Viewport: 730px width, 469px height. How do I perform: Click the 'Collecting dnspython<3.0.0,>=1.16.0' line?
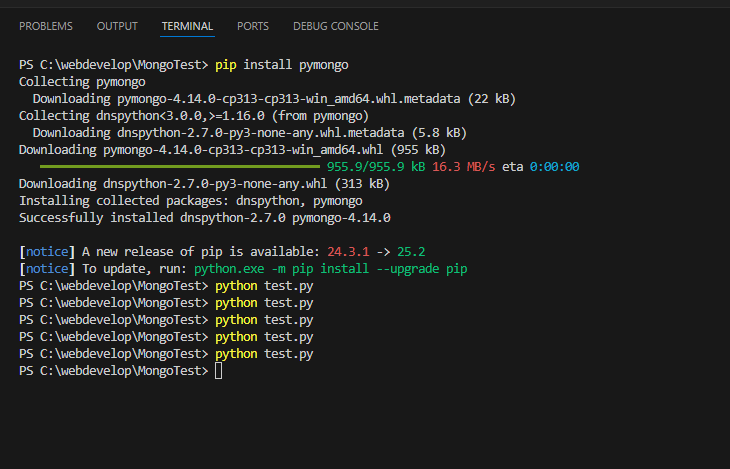[x=194, y=116]
